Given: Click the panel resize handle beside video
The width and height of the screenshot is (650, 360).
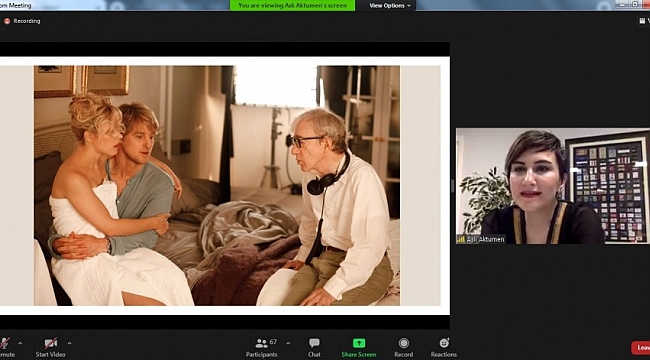Looking at the screenshot, I should click(x=453, y=186).
